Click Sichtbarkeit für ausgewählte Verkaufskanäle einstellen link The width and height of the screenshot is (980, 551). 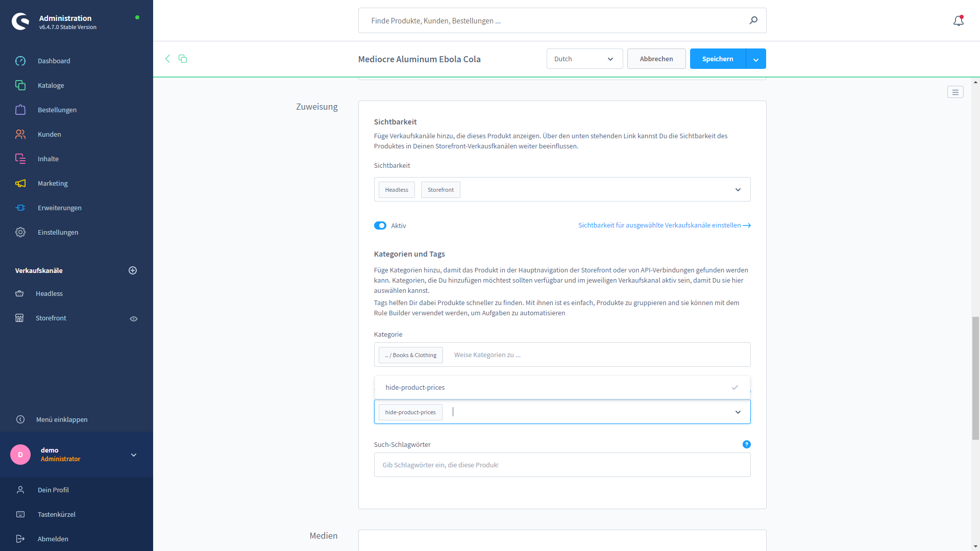pyautogui.click(x=665, y=226)
